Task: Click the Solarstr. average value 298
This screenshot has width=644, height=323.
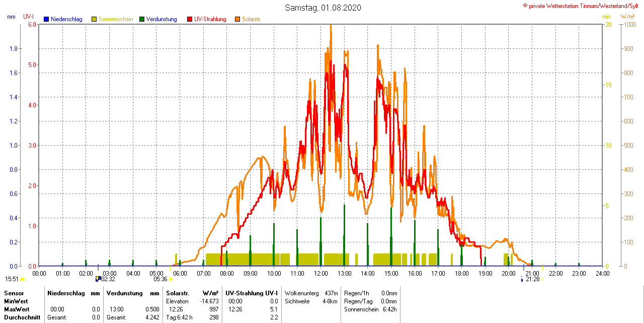Action: (x=214, y=317)
